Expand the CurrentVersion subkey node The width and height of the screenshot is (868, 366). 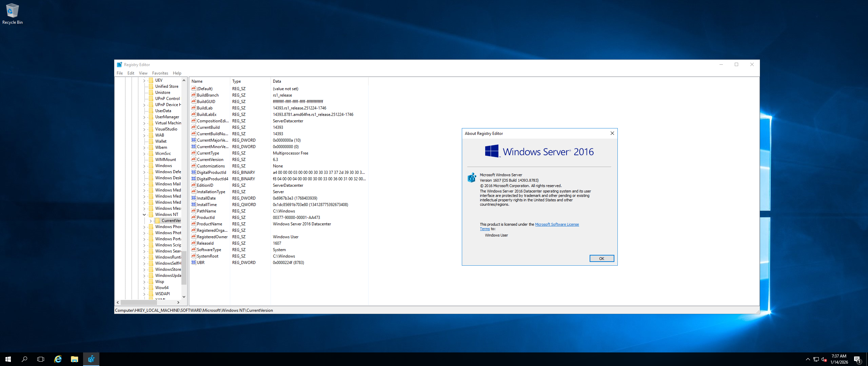[x=151, y=221]
